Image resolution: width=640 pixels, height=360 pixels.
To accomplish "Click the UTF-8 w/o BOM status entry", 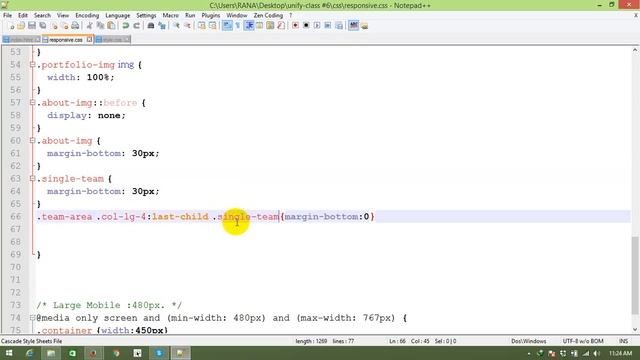I will (582, 341).
